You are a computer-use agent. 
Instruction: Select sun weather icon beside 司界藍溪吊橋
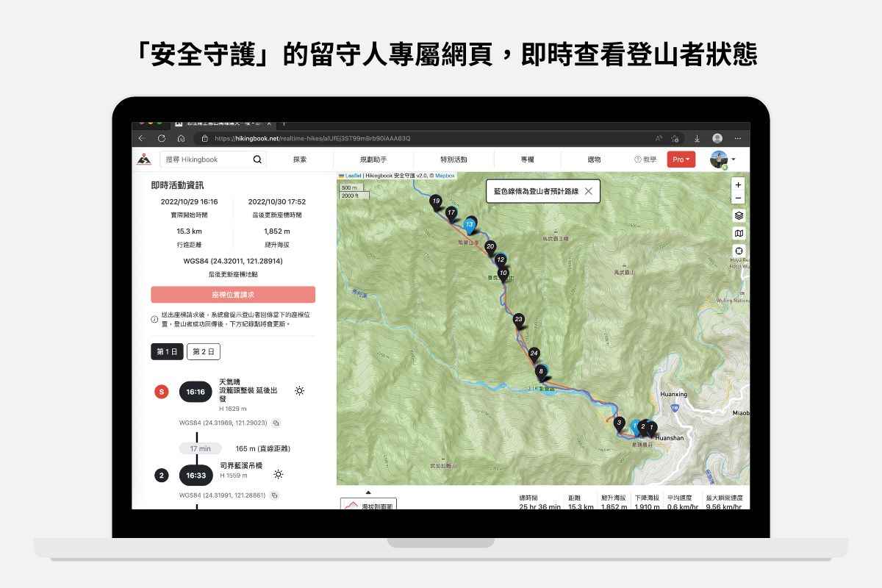point(279,475)
